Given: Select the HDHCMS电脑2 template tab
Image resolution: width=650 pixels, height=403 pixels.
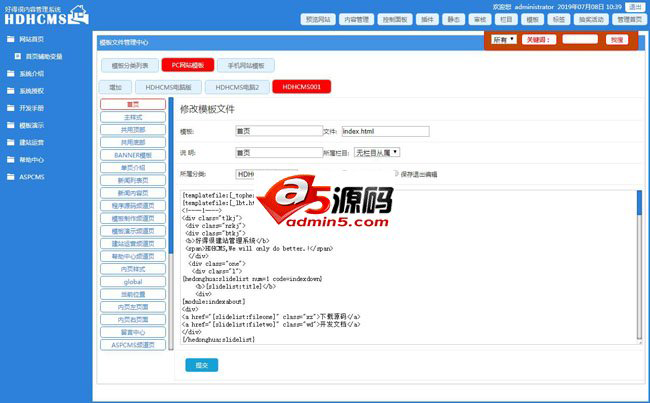Looking at the screenshot, I should pos(237,87).
